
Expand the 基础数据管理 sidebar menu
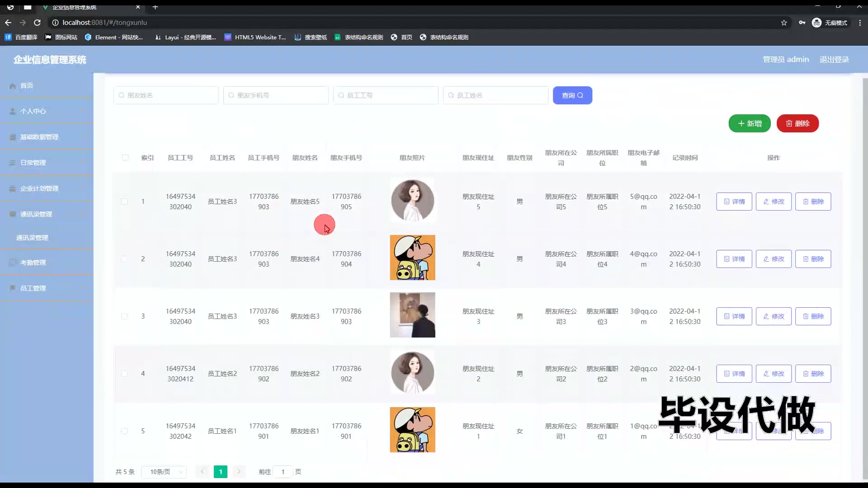pyautogui.click(x=39, y=137)
